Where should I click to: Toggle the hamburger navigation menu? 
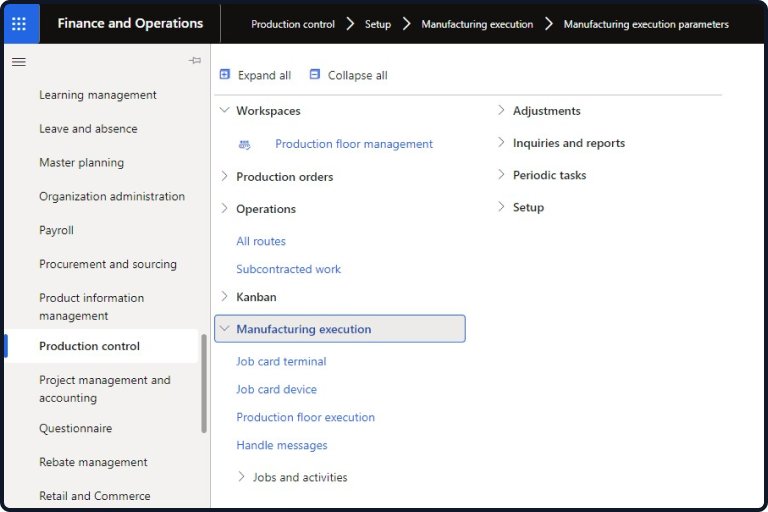coord(19,62)
